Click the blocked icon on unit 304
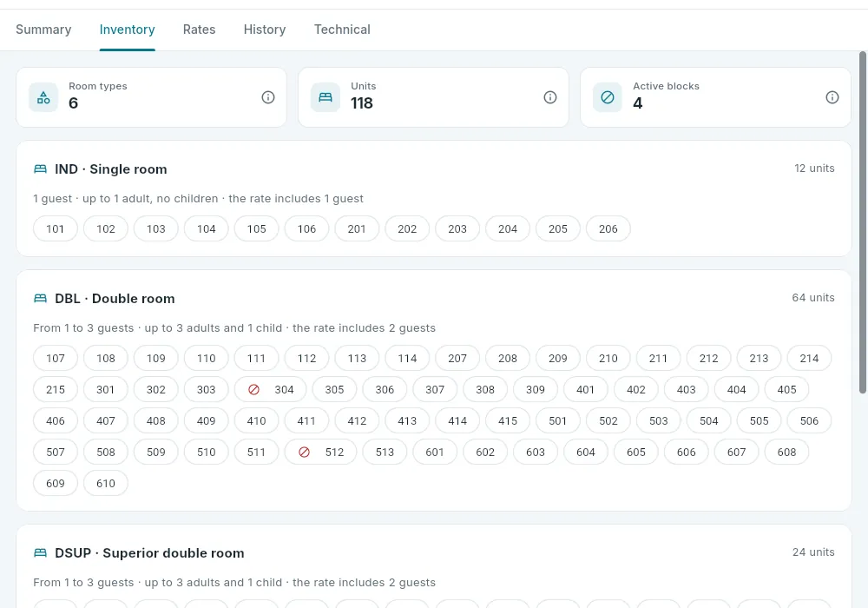868x608 pixels. 254,390
